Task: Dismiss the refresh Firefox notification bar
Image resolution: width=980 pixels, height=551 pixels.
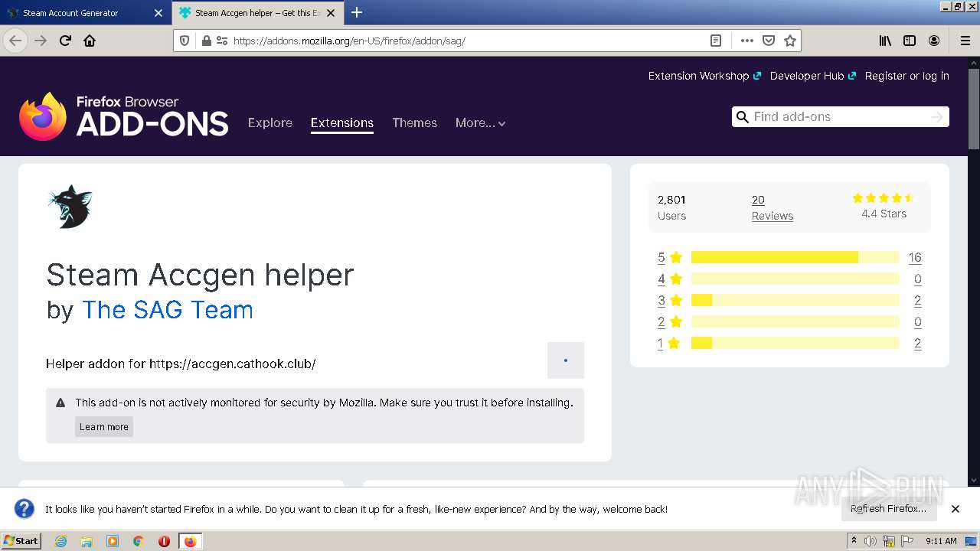Action: coord(955,509)
